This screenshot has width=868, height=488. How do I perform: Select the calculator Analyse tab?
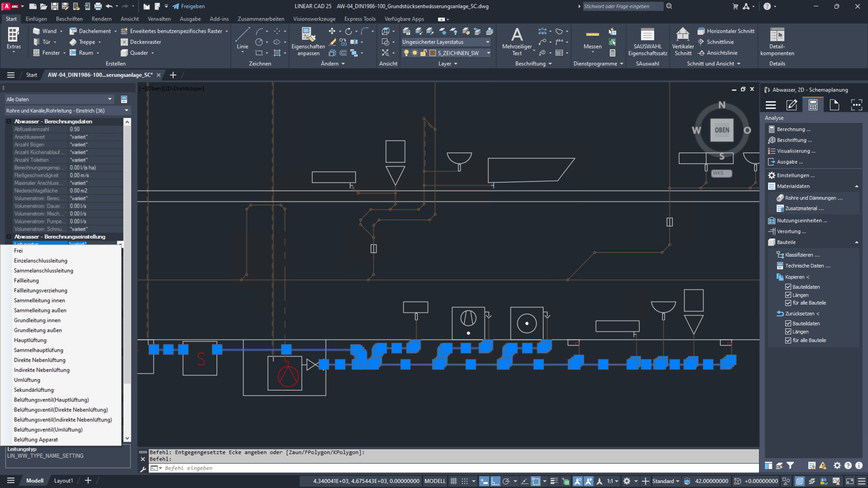click(x=813, y=105)
